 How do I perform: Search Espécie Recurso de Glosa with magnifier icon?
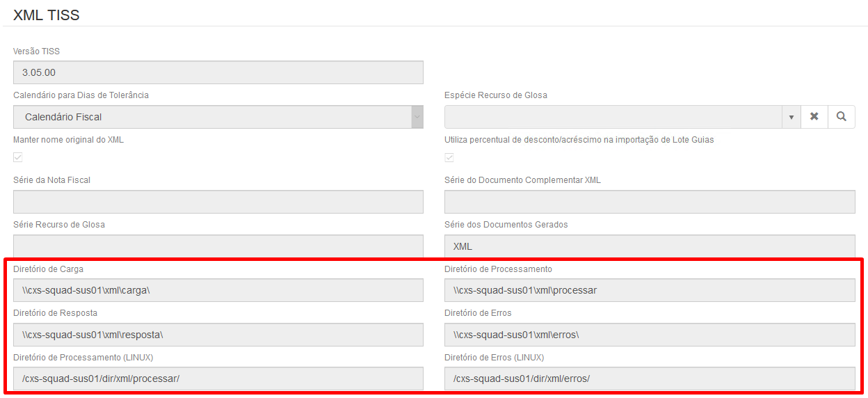pos(842,117)
